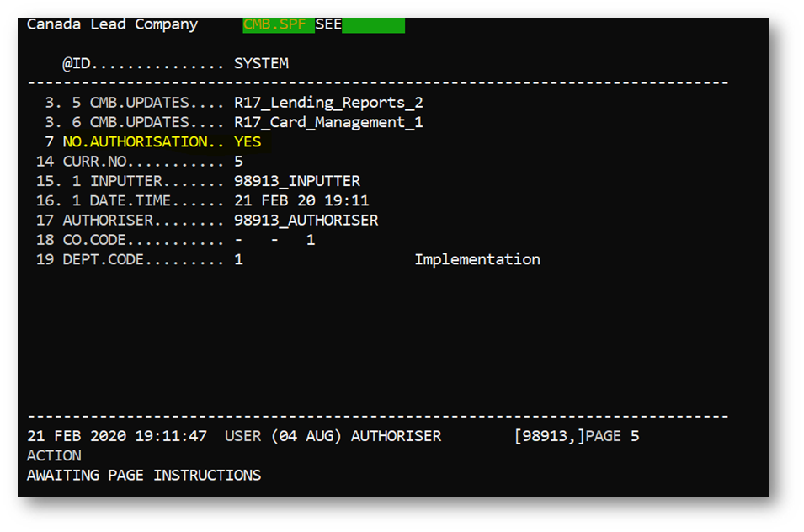Select the 98913_INPUTTER value
The image size is (804, 532).
296,181
